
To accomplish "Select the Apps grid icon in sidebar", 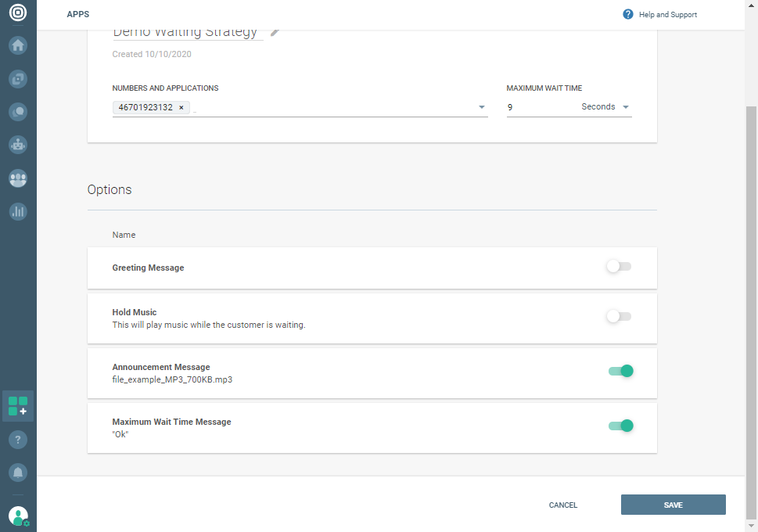I will [x=18, y=406].
